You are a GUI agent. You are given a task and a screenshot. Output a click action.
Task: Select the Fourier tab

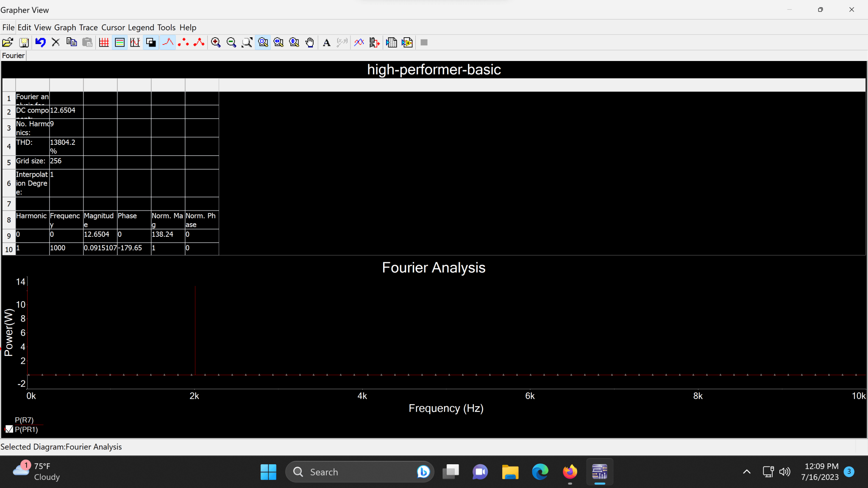13,55
